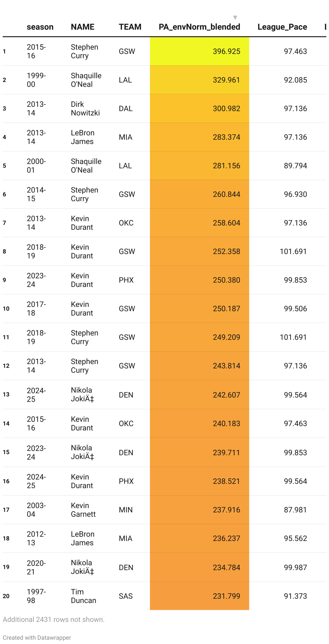Image resolution: width=329 pixels, height=644 pixels.
Task: Sort by NAME column header
Action: tap(83, 27)
